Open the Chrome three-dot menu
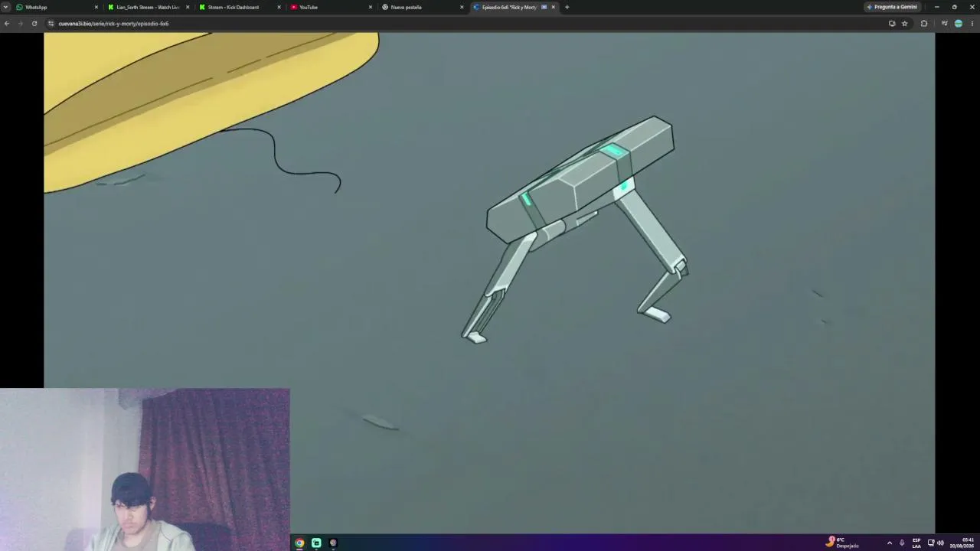This screenshot has height=551, width=980. tap(972, 24)
